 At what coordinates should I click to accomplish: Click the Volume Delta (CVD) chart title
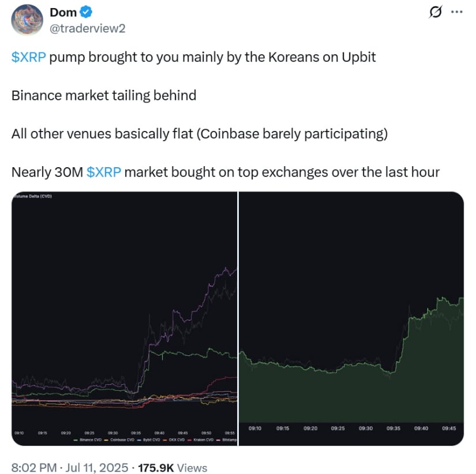(x=32, y=196)
